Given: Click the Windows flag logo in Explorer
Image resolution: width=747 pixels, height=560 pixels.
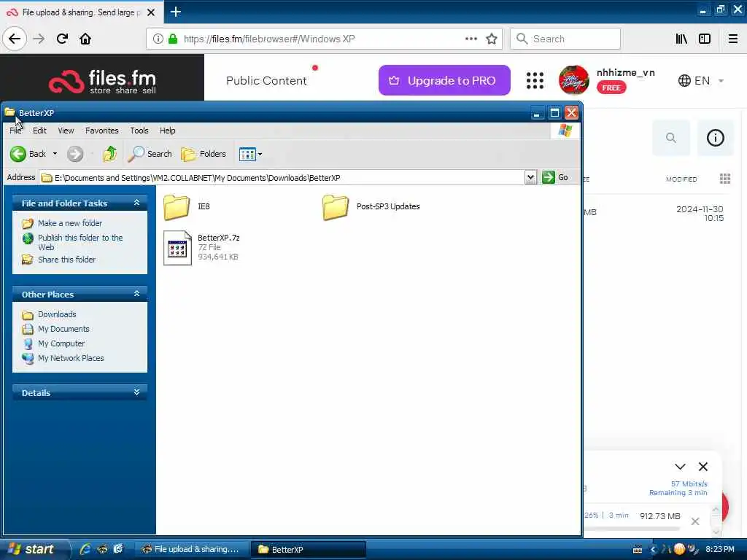Looking at the screenshot, I should [565, 131].
